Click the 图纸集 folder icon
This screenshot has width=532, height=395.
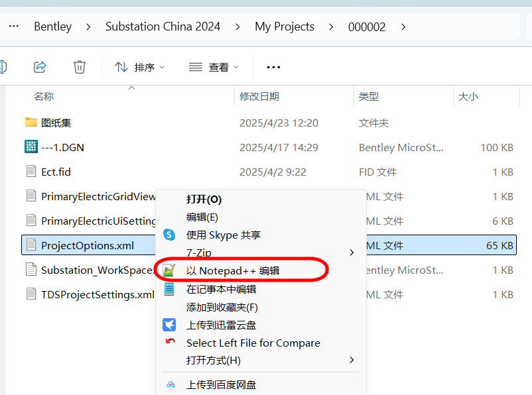coord(31,122)
